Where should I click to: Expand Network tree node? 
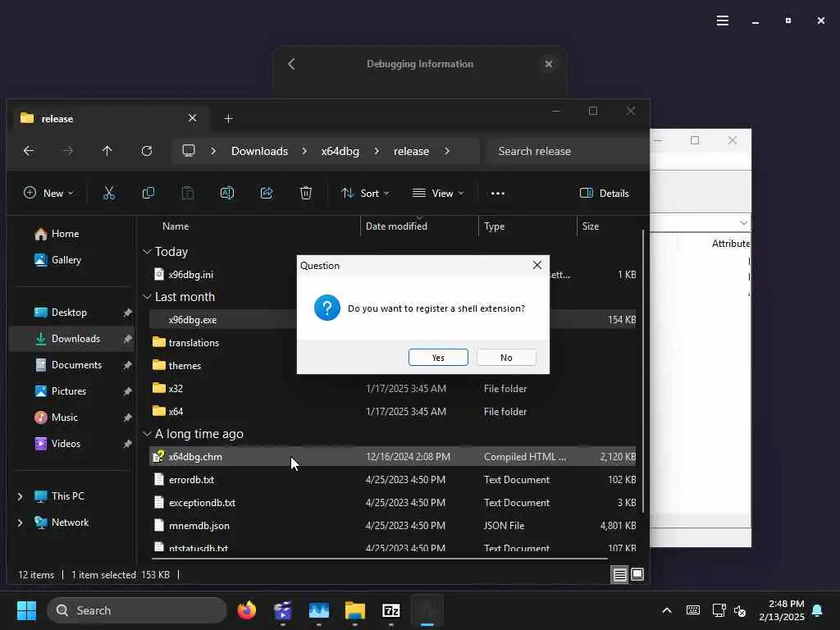coord(21,523)
